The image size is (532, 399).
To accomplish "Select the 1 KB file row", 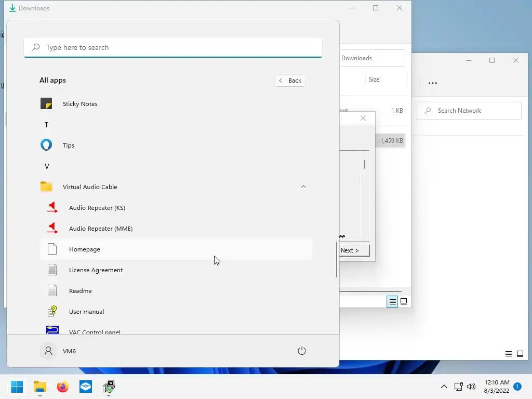I will point(397,111).
